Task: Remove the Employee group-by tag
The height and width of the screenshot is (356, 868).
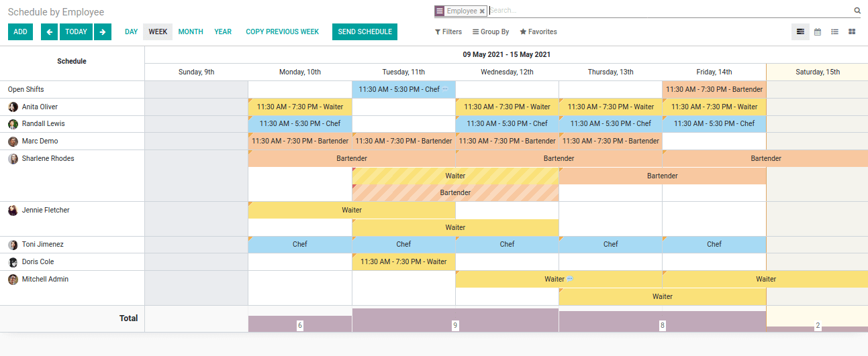Action: pos(482,11)
